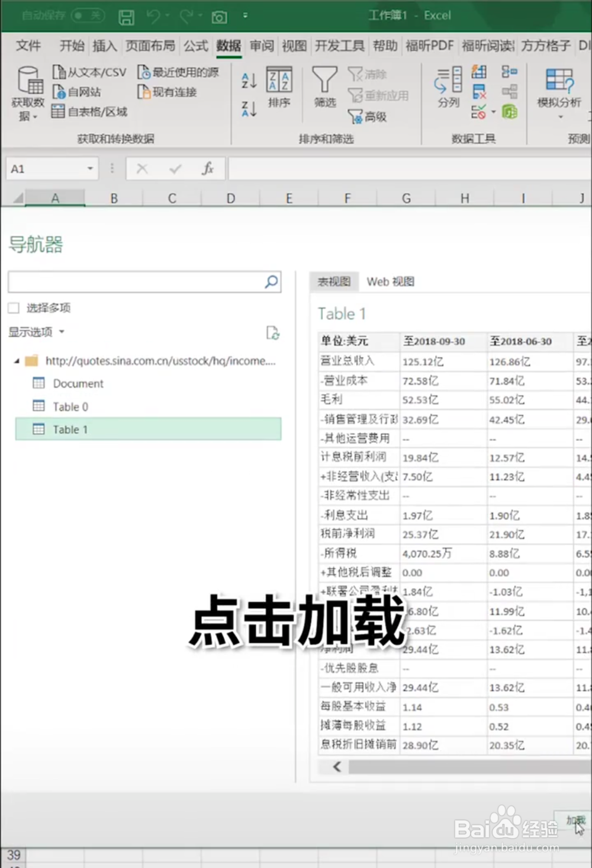Select the 数据 ribbon tab
592x868 pixels.
[x=229, y=46]
